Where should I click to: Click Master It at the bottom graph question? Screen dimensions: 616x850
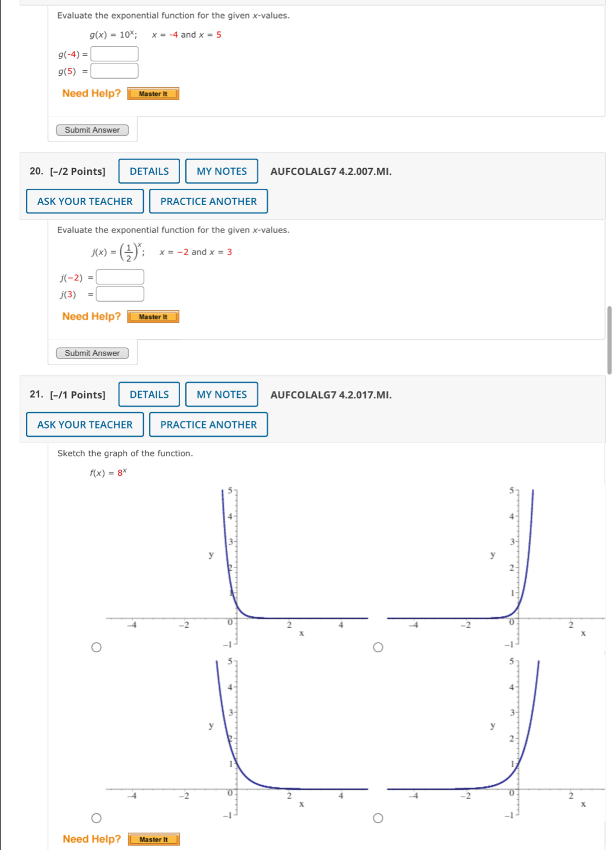153,839
